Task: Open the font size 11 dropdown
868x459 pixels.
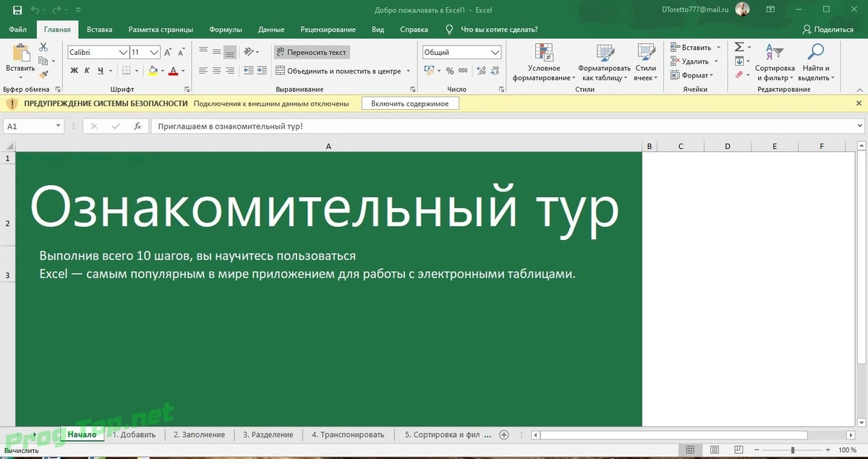Action: click(x=155, y=52)
